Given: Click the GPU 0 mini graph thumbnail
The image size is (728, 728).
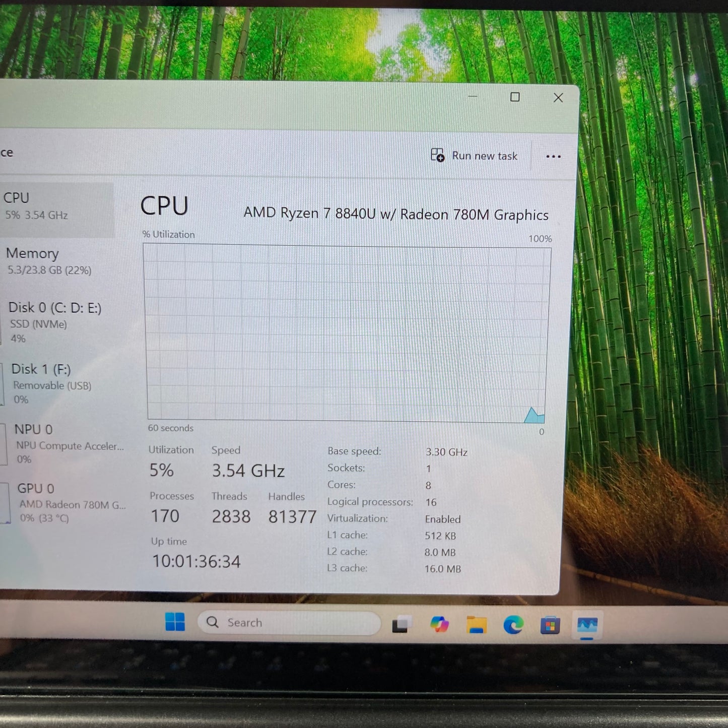Looking at the screenshot, I should click(5, 503).
